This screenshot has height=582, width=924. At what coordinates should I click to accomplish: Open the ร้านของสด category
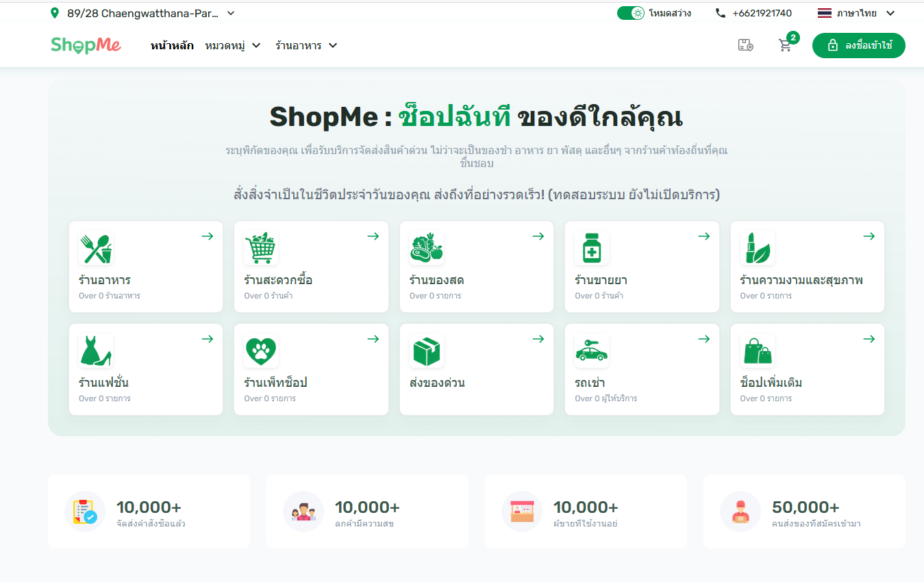(x=437, y=280)
